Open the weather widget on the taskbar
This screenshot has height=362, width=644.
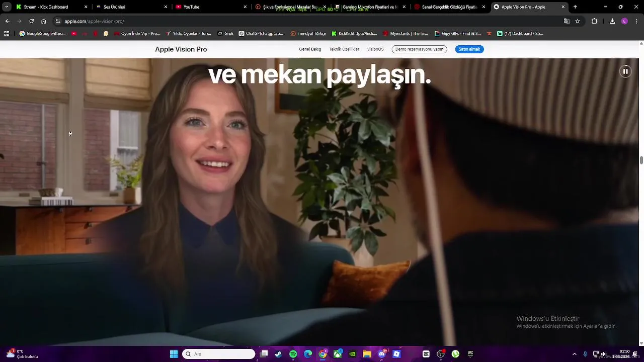[22, 354]
